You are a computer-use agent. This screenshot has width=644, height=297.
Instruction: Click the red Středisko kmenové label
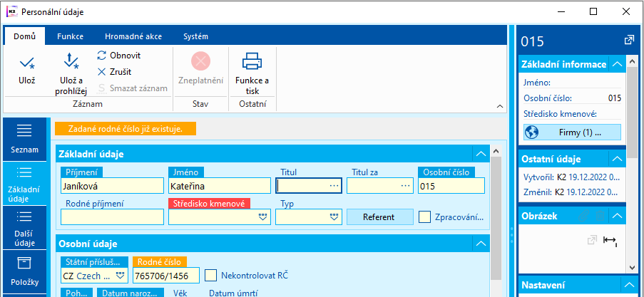[x=209, y=203]
